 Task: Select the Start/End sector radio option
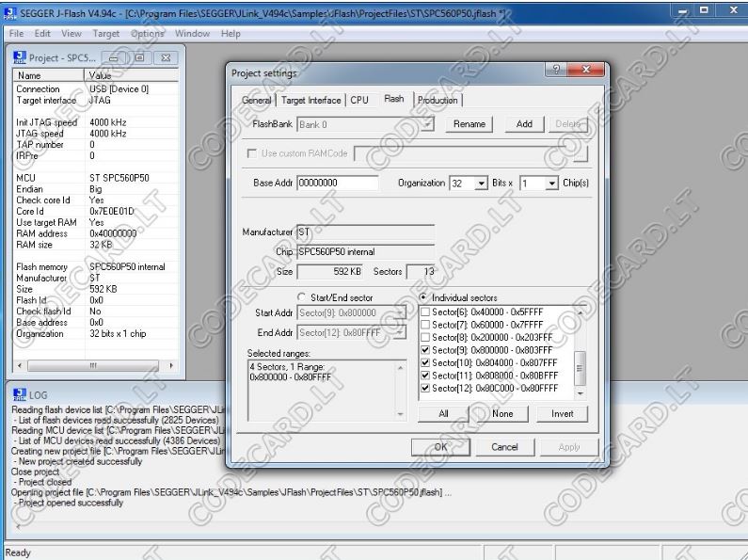coord(301,297)
